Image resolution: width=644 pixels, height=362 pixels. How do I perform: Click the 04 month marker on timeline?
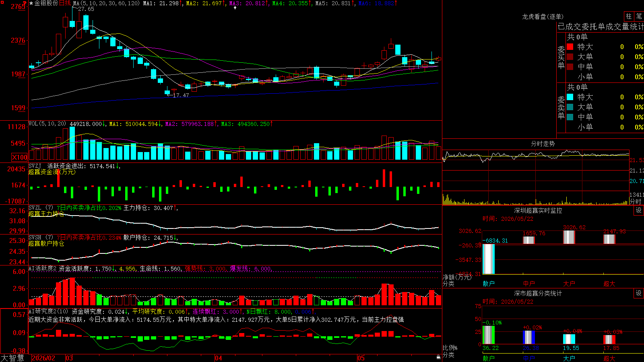[219, 358]
